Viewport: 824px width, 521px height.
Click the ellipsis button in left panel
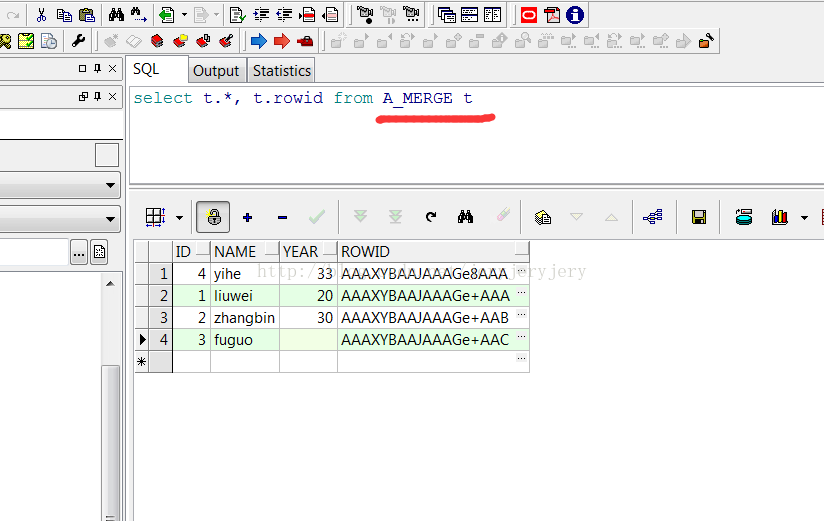tap(79, 252)
